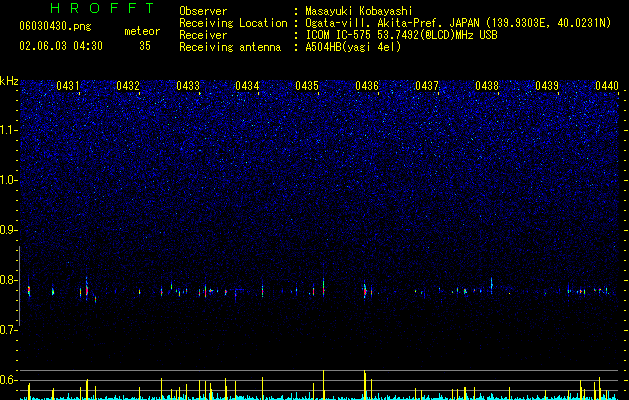Click the 1.1 kHz axis label
This screenshot has height=400, width=629.
pos(8,130)
